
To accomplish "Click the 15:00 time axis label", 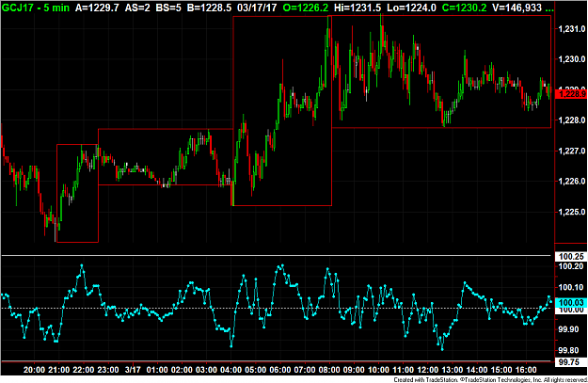I will tap(501, 370).
